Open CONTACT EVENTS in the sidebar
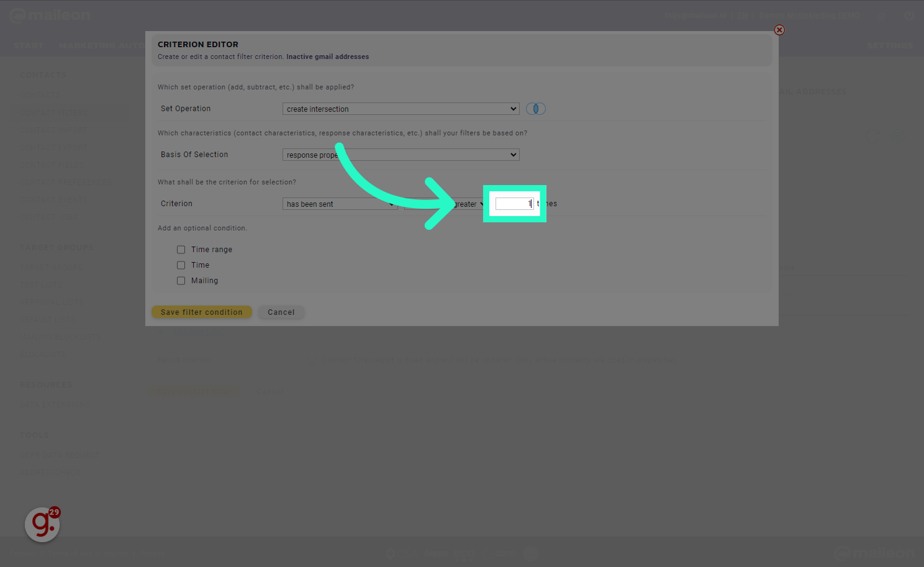 53,200
